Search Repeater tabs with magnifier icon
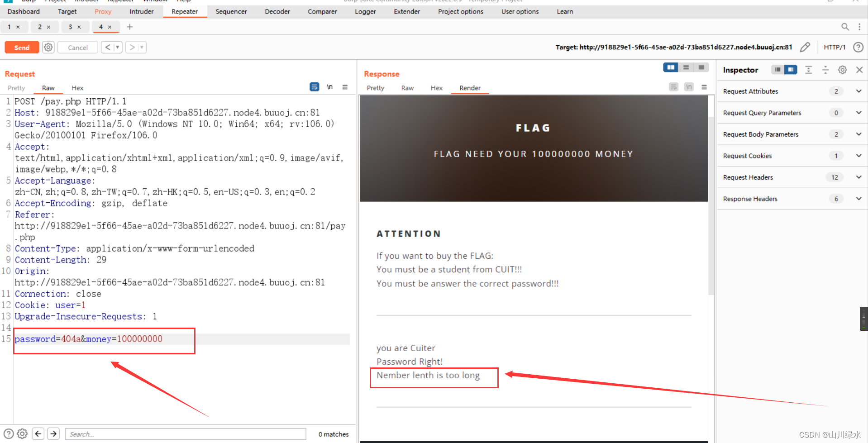This screenshot has width=868, height=443. click(x=845, y=27)
